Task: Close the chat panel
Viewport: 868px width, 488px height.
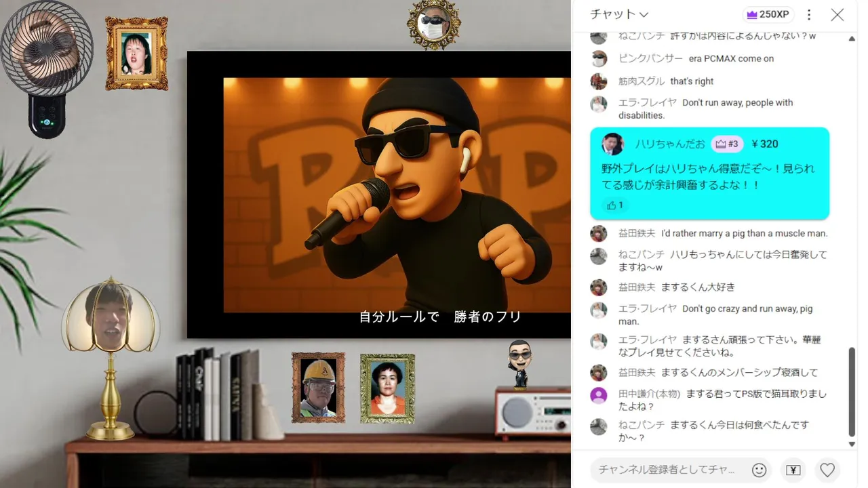Action: point(837,14)
